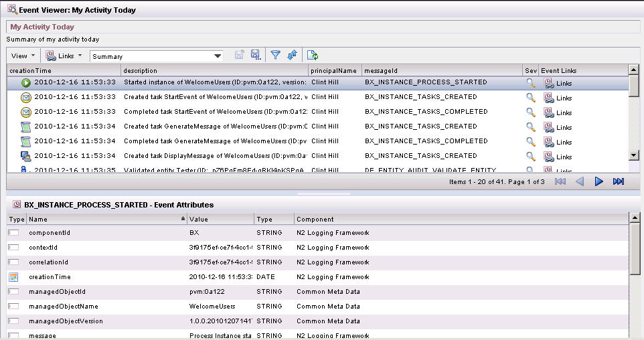644x340 pixels.
Task: Click script icon of Completed task GenerateMessage row
Action: coord(26,142)
